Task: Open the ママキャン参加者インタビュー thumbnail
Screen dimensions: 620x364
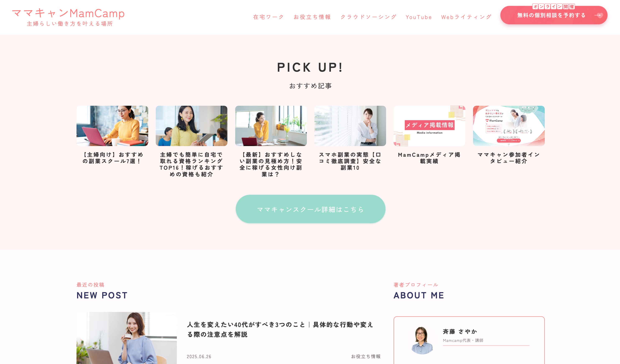Action: 509,126
